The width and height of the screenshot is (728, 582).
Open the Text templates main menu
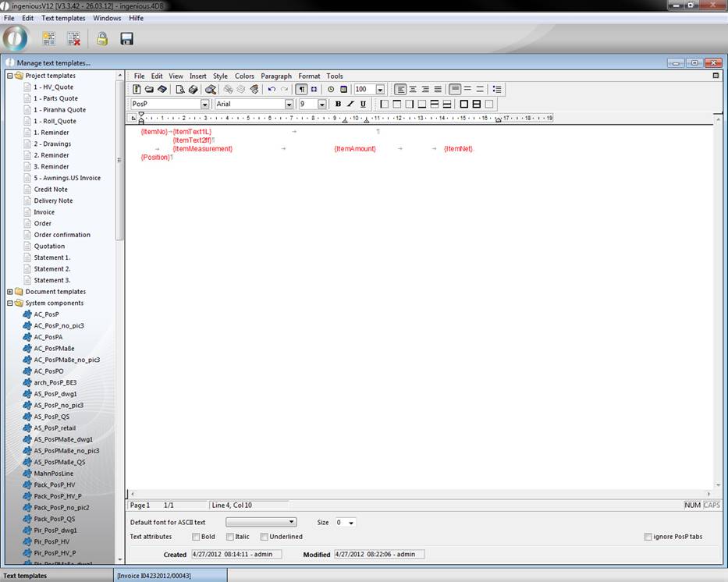pos(63,18)
